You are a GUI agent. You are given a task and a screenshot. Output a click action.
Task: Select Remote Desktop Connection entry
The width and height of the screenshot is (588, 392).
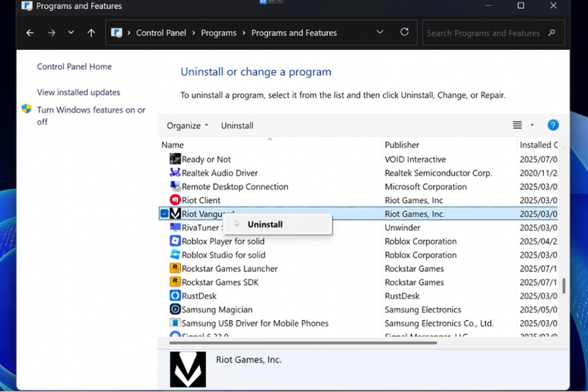coord(234,186)
